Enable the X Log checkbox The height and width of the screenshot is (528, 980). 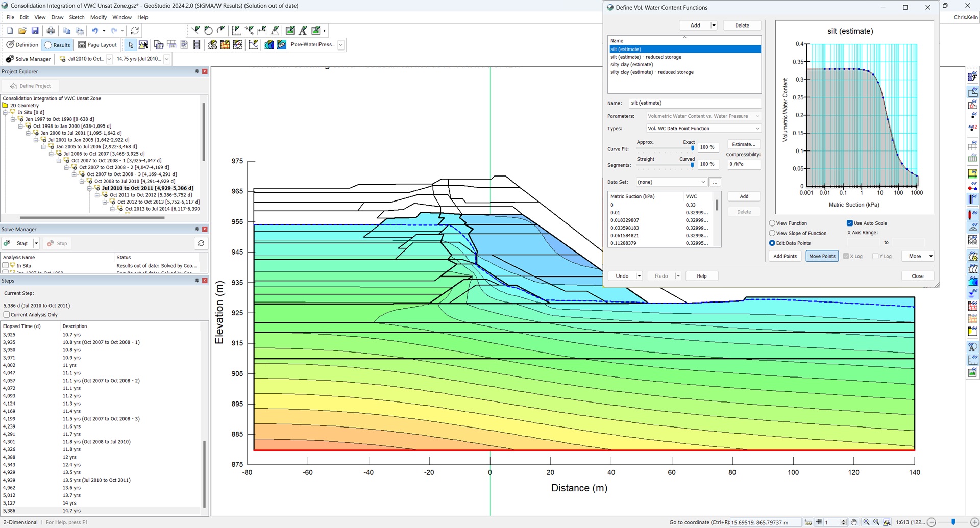tap(846, 256)
